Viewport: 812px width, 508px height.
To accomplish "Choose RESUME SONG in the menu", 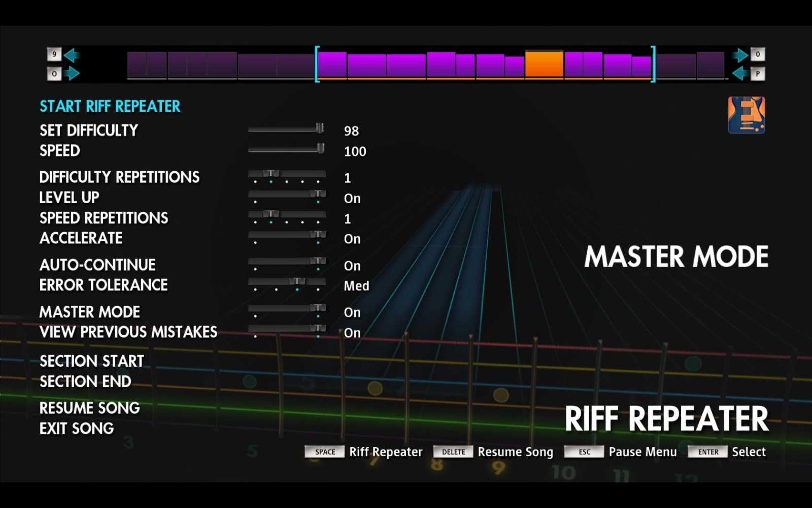I will point(90,408).
